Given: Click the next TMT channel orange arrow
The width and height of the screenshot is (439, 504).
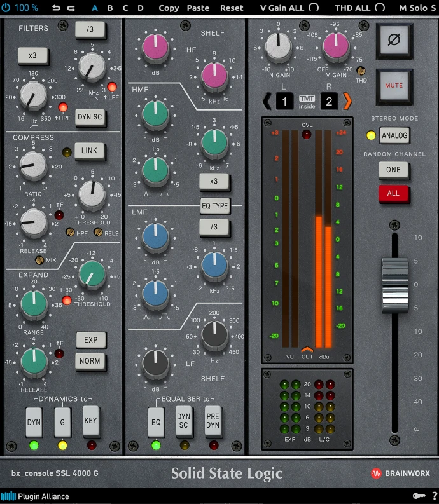Looking at the screenshot, I should click(x=347, y=101).
